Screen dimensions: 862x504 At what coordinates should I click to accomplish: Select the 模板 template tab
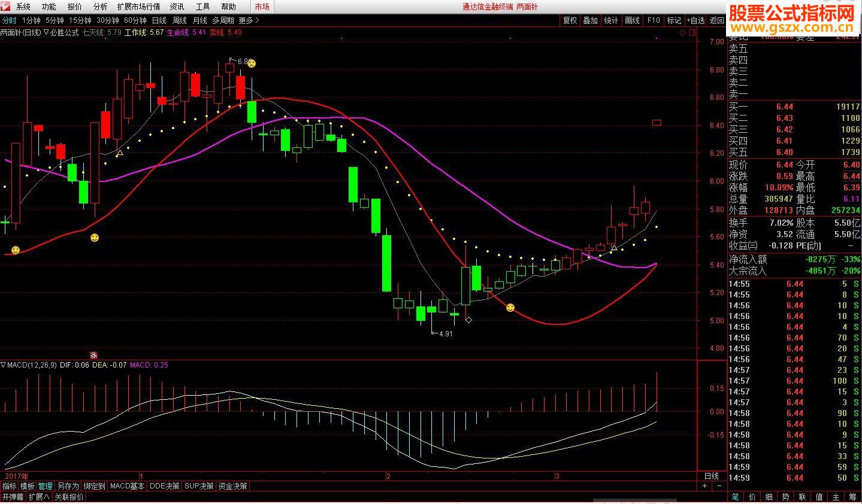pos(28,487)
